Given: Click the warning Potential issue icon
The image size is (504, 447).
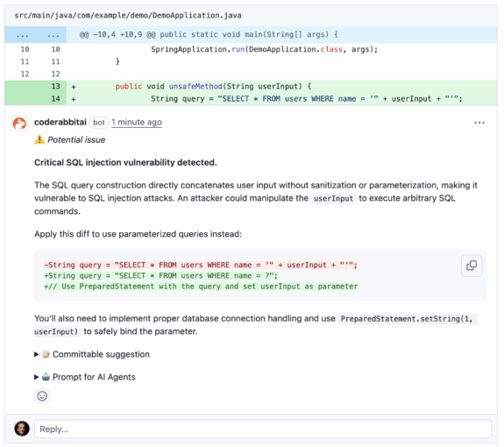Looking at the screenshot, I should [39, 139].
